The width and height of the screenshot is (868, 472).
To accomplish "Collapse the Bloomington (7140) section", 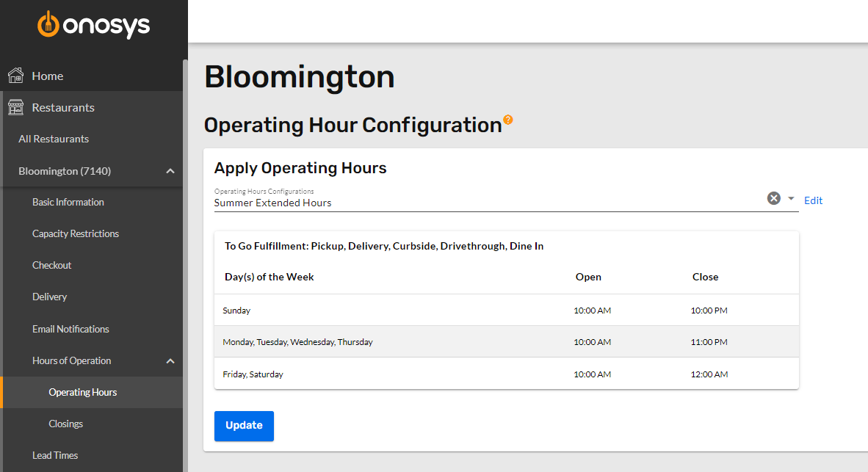I will pyautogui.click(x=170, y=170).
